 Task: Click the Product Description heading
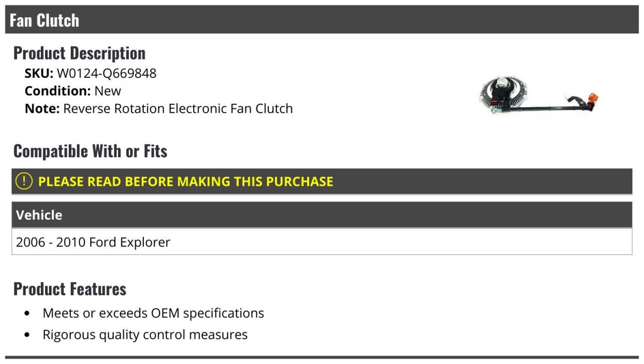coord(79,53)
